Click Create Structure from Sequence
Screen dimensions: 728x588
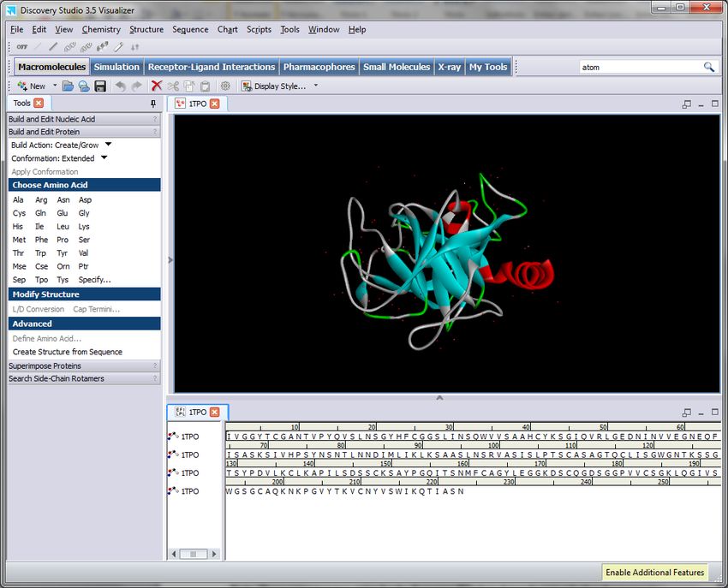(68, 352)
